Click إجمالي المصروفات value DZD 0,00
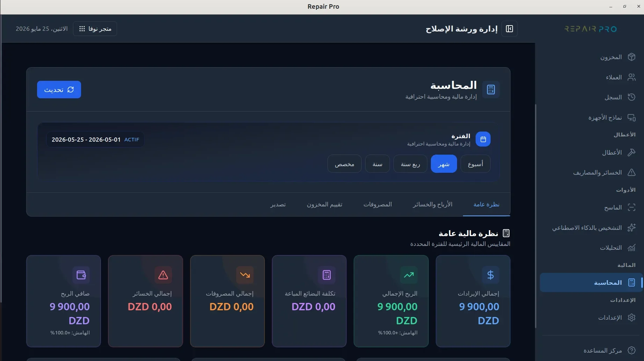The height and width of the screenshot is (361, 644). [x=232, y=307]
